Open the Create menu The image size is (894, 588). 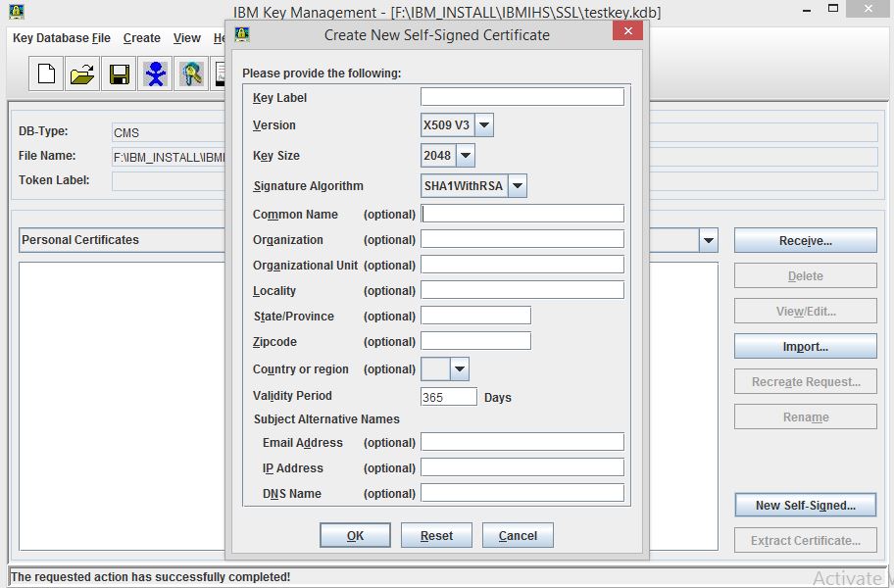pos(142,38)
